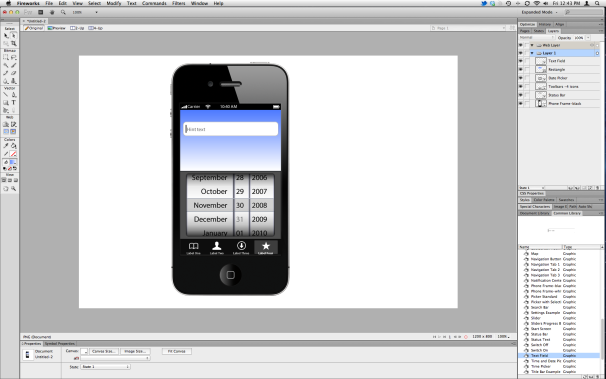Screen dimensions: 606x379
Task: Select the Slider symbol in Common Library
Action: click(x=536, y=318)
